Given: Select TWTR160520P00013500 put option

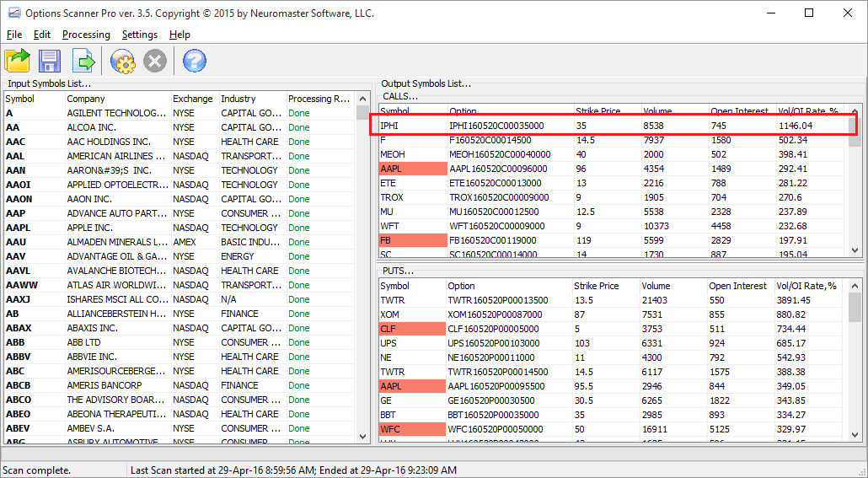Looking at the screenshot, I should click(498, 300).
